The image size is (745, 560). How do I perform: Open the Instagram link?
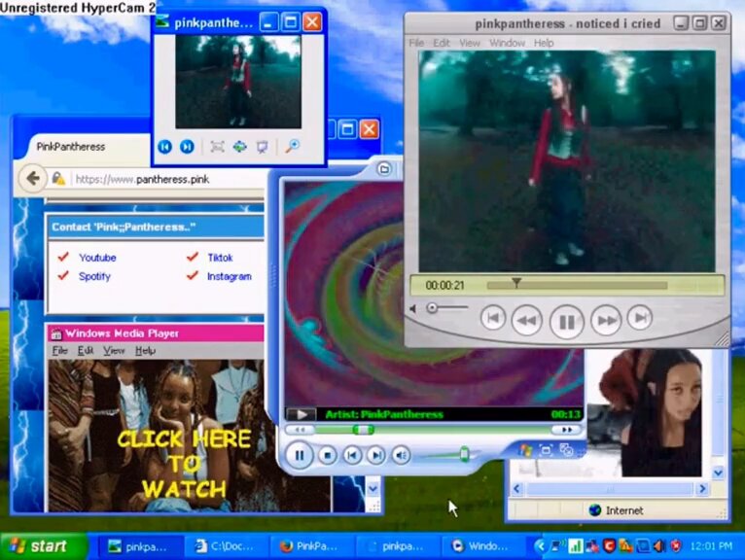pos(230,276)
